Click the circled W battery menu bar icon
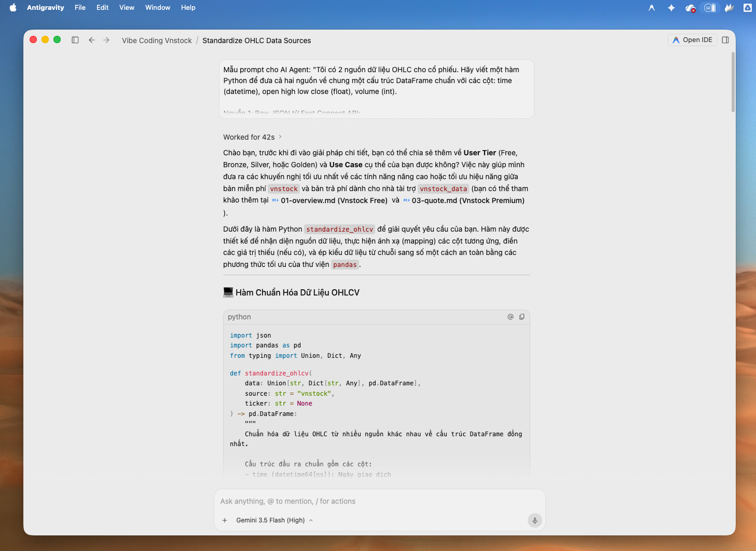The height and width of the screenshot is (551, 756). pyautogui.click(x=710, y=8)
